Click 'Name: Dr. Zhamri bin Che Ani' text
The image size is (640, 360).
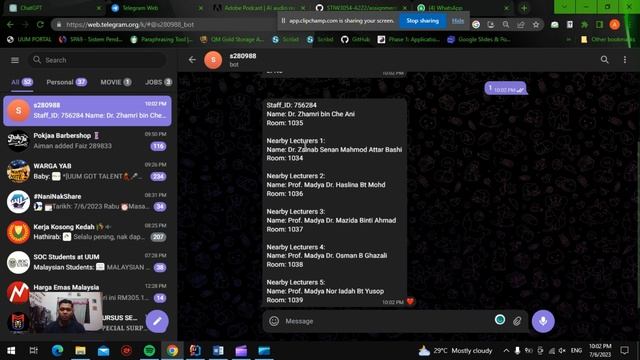(311, 114)
